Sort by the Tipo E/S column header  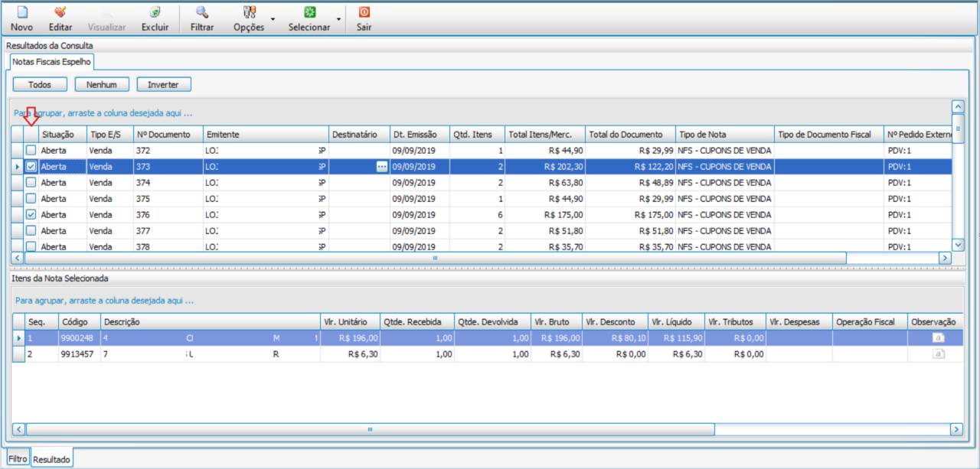pos(109,135)
